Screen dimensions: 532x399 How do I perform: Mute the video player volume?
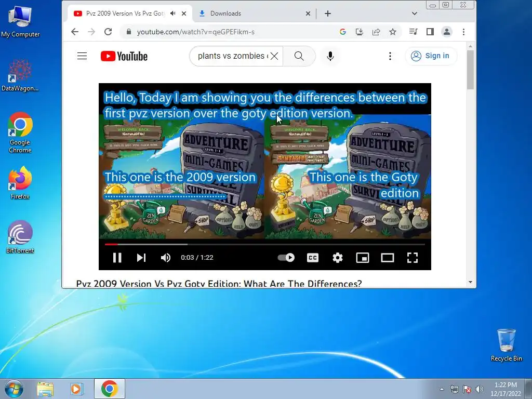[x=166, y=258]
